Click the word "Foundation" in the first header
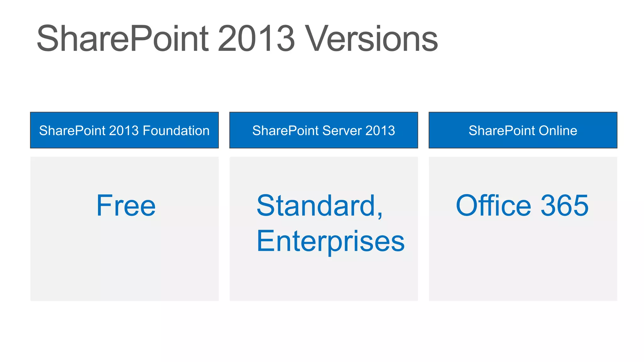This screenshot has height=362, width=644. 176,131
